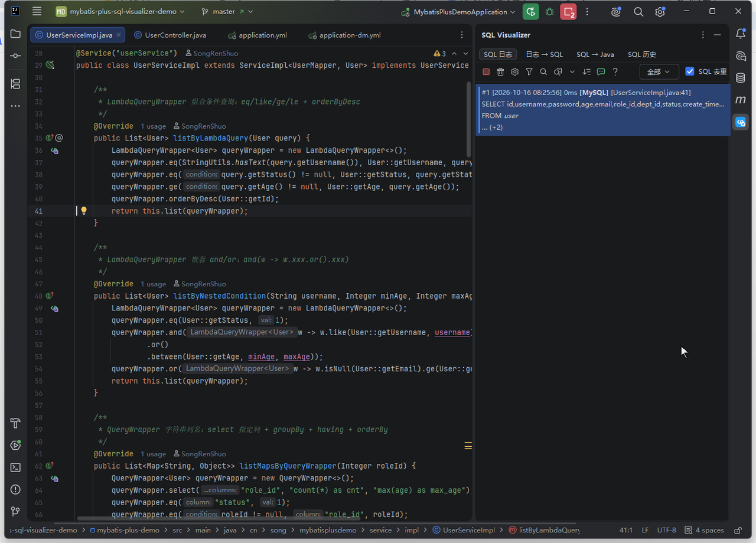Open the SQL 历史 tab
The image size is (756, 543).
pyautogui.click(x=642, y=54)
